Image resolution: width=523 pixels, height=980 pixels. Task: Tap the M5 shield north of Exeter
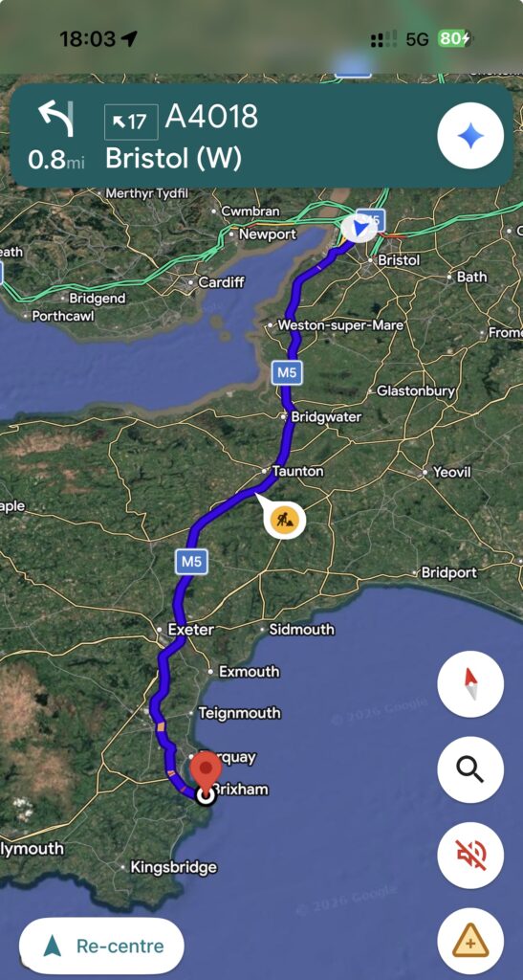(191, 561)
